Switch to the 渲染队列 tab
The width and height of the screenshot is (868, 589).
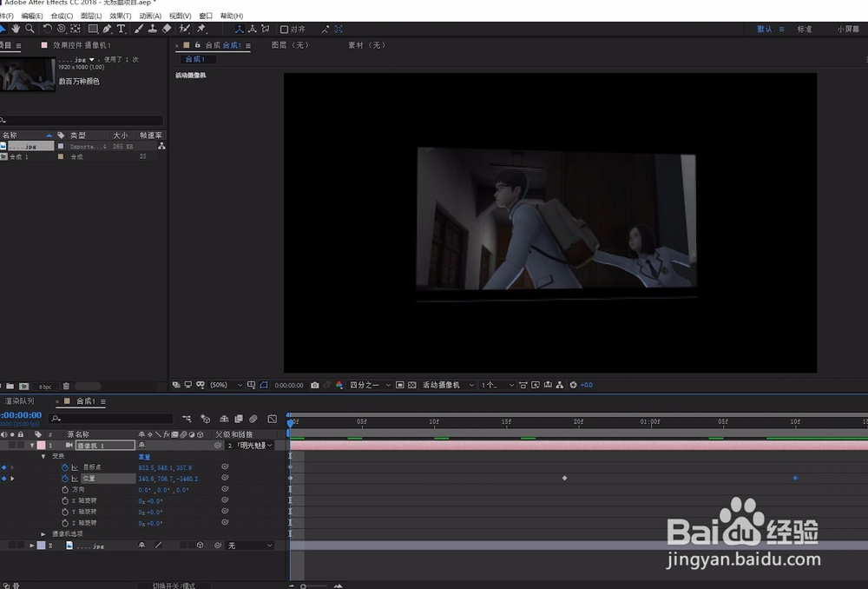click(19, 401)
